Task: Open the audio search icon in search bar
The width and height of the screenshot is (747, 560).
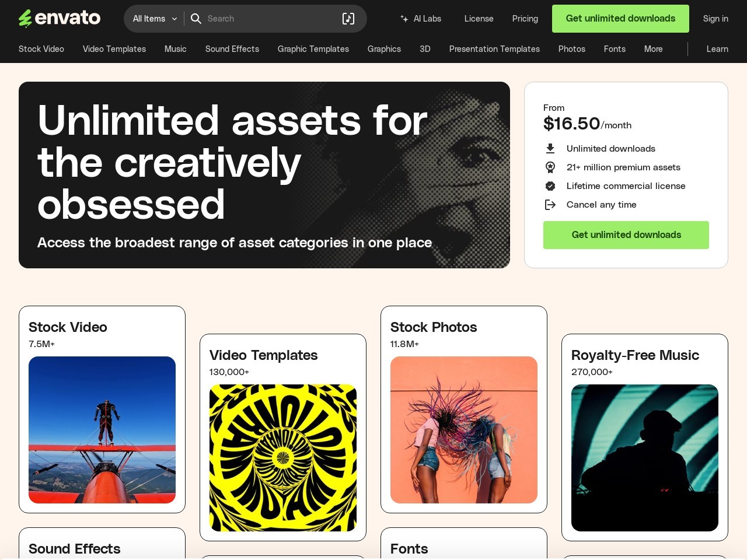Action: pos(348,19)
